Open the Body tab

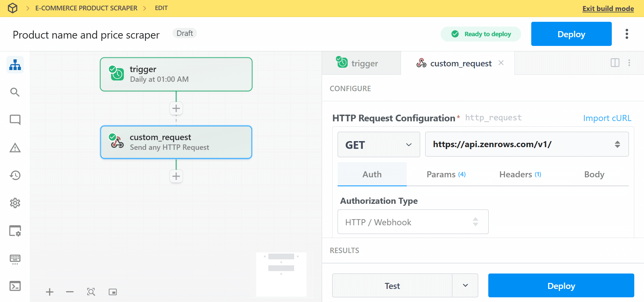[594, 174]
